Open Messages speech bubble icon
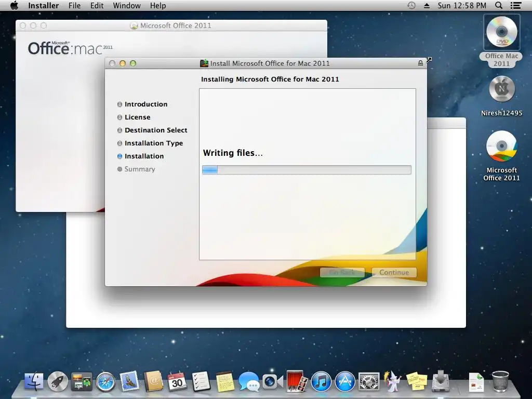The height and width of the screenshot is (399, 532). 249,382
